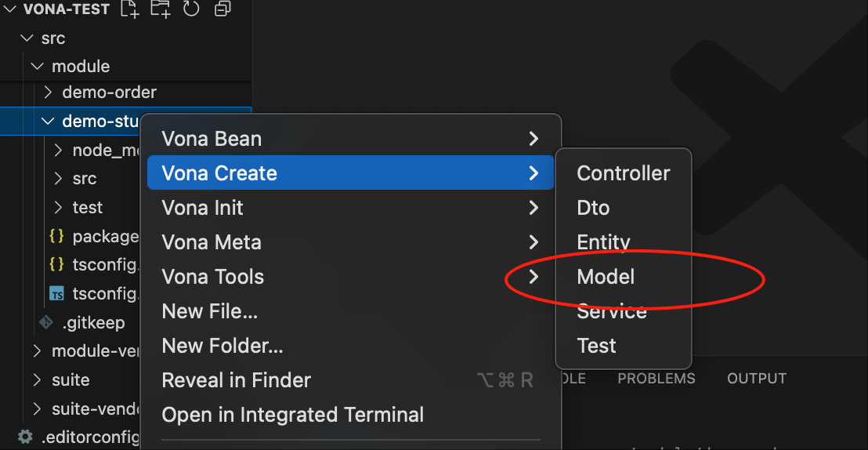The width and height of the screenshot is (868, 450).
Task: Collapse the VONA-TEST root folder
Action: [x=10, y=9]
